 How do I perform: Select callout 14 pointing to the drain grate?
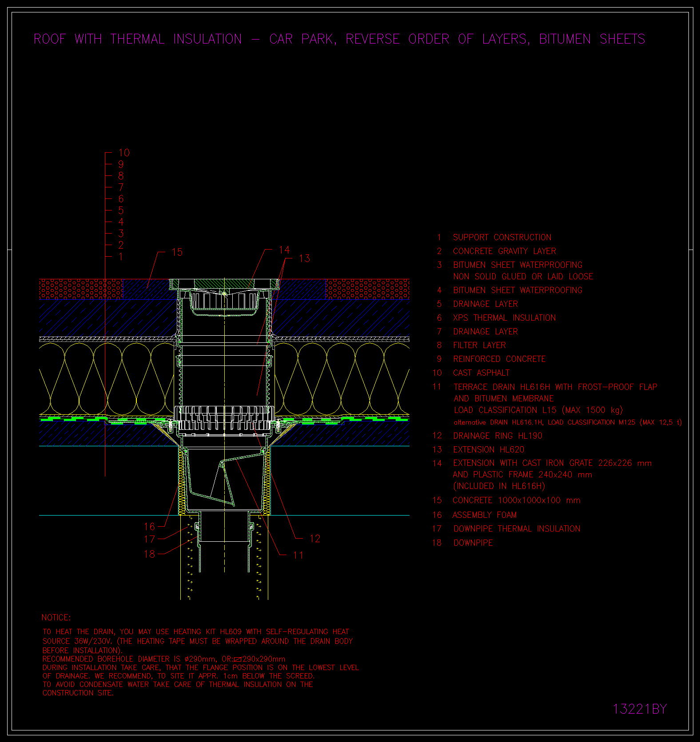[284, 250]
